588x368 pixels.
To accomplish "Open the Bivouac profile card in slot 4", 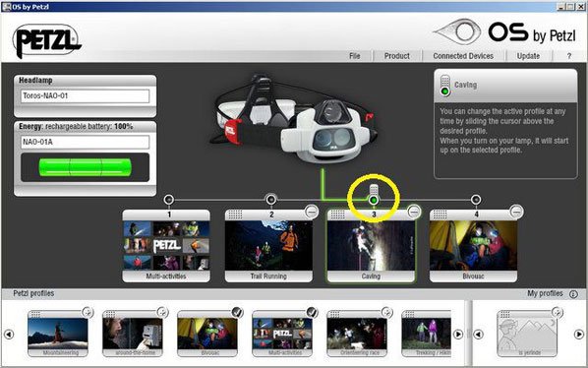I will click(473, 246).
